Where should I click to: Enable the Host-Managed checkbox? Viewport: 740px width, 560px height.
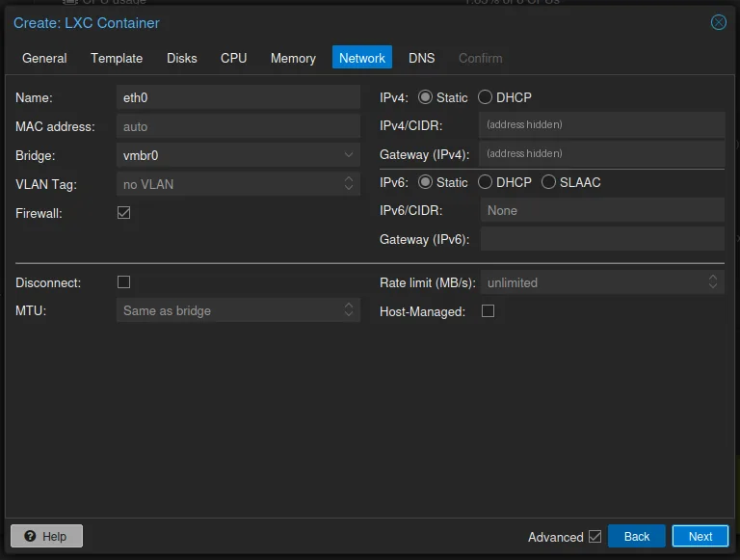488,310
